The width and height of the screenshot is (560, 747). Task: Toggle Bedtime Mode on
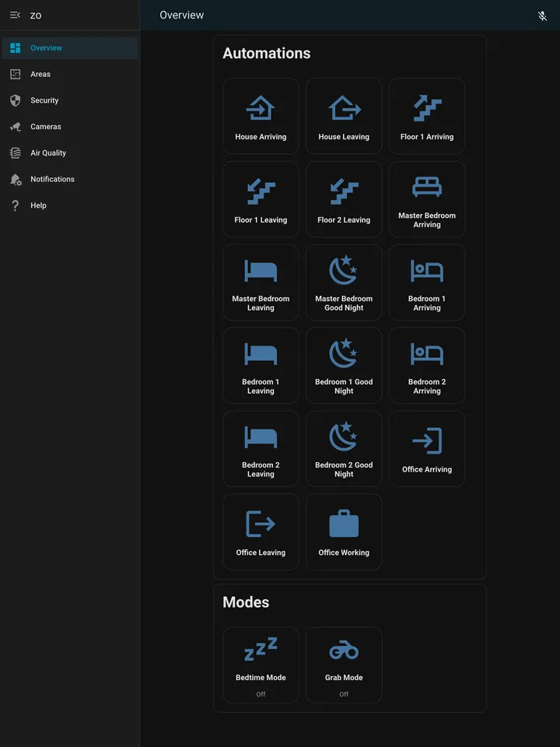click(261, 665)
